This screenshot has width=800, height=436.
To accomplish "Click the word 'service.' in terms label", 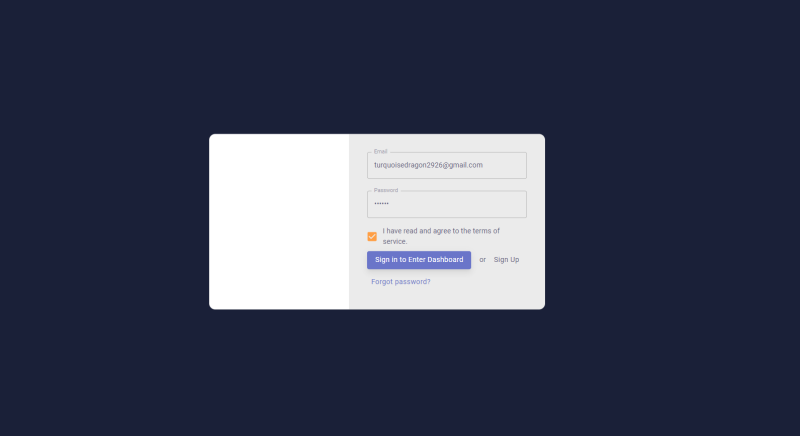I will [395, 242].
